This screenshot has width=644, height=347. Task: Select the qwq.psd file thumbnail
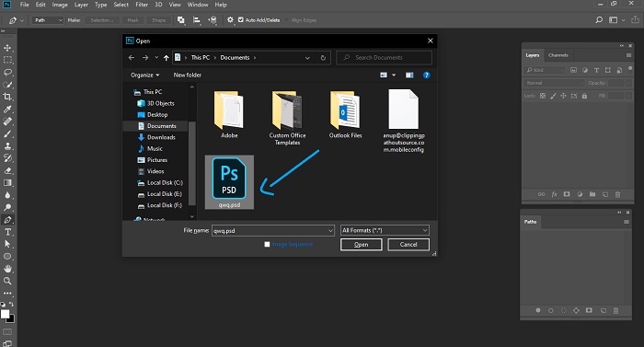(x=229, y=182)
